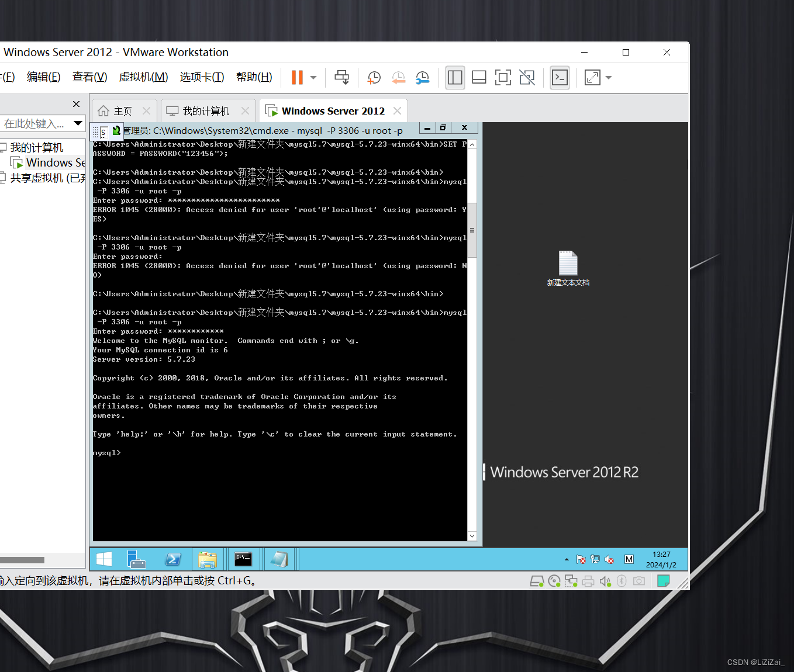Click the guest network tray icon
Screen dimensions: 794x672
pyautogui.click(x=595, y=559)
